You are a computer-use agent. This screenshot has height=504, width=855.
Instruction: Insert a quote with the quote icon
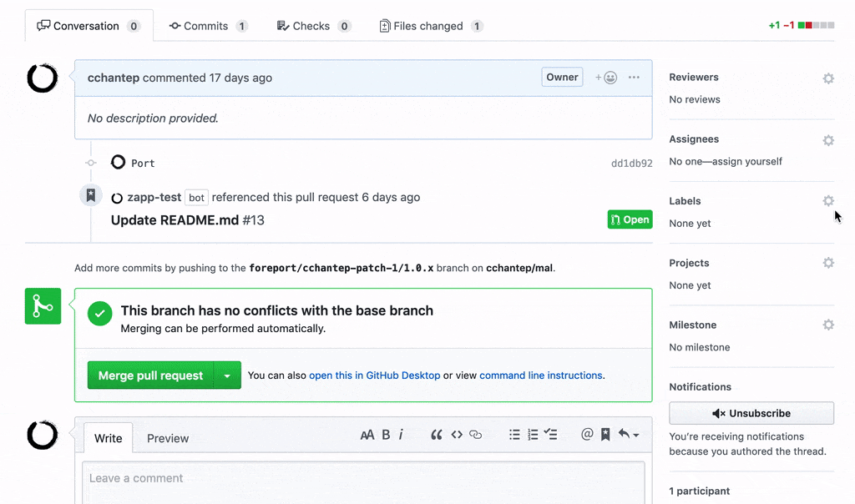click(x=436, y=435)
